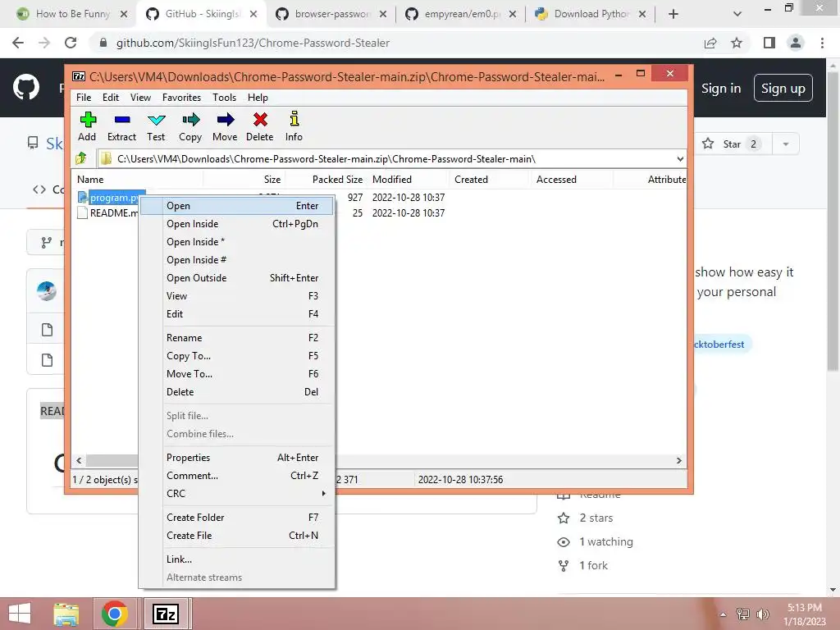Screen dimensions: 840x630
Task: Click the network icon in system tray
Action: point(743,614)
